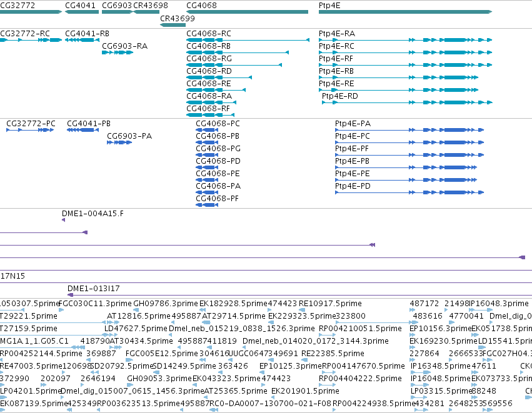Image resolution: width=532 pixels, height=413 pixels.
Task: Select the CG32772-PC protein label
Action: pyautogui.click(x=31, y=124)
